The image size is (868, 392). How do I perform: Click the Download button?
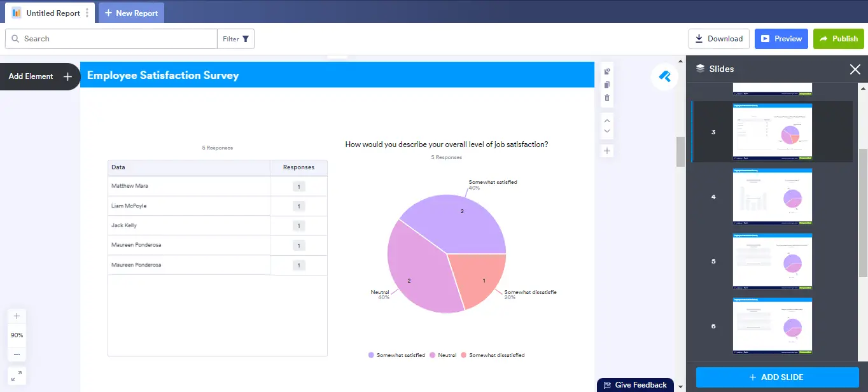click(x=719, y=39)
